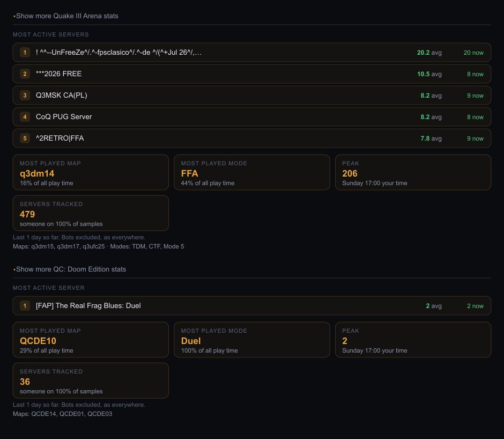Click the 8 now count for CoQ PUG Server
504x439 pixels.
click(475, 117)
